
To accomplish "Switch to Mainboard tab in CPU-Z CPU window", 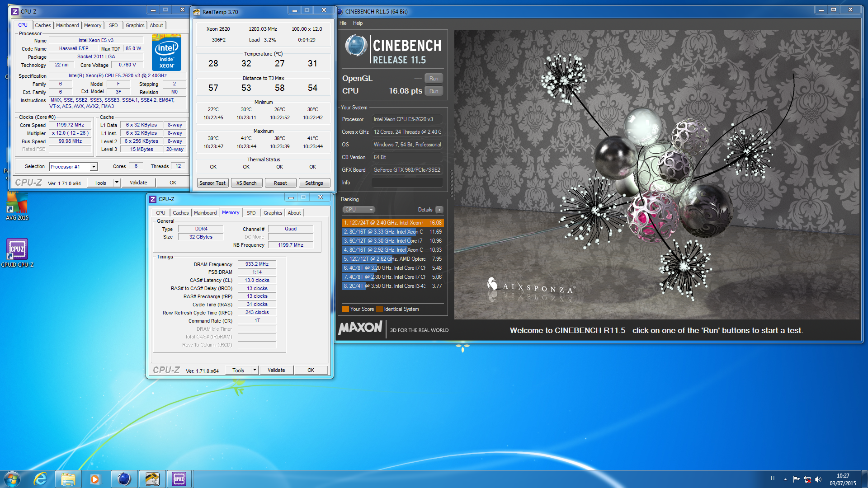I will [67, 25].
